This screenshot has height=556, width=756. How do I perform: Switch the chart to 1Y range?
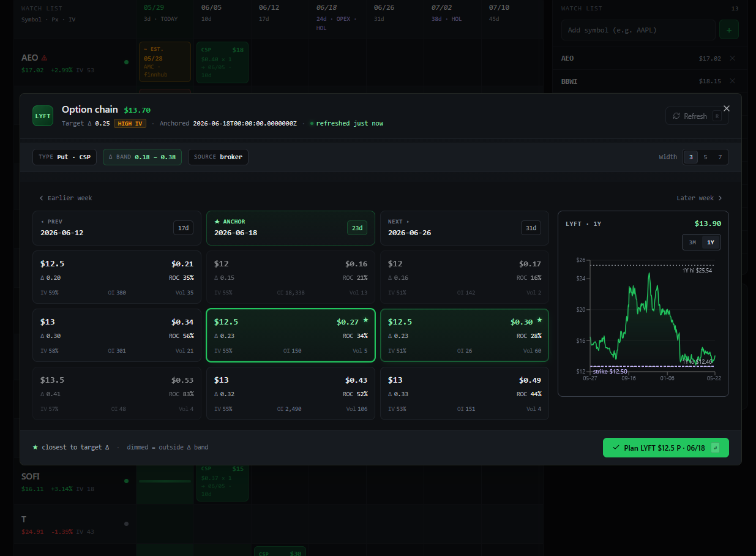click(x=711, y=242)
